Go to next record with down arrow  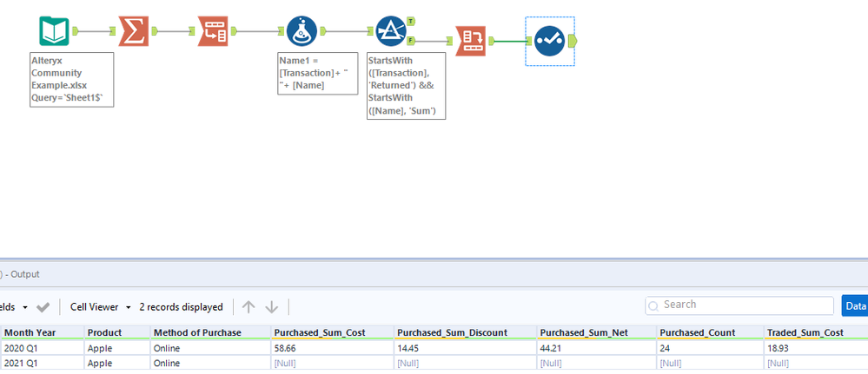(x=271, y=307)
